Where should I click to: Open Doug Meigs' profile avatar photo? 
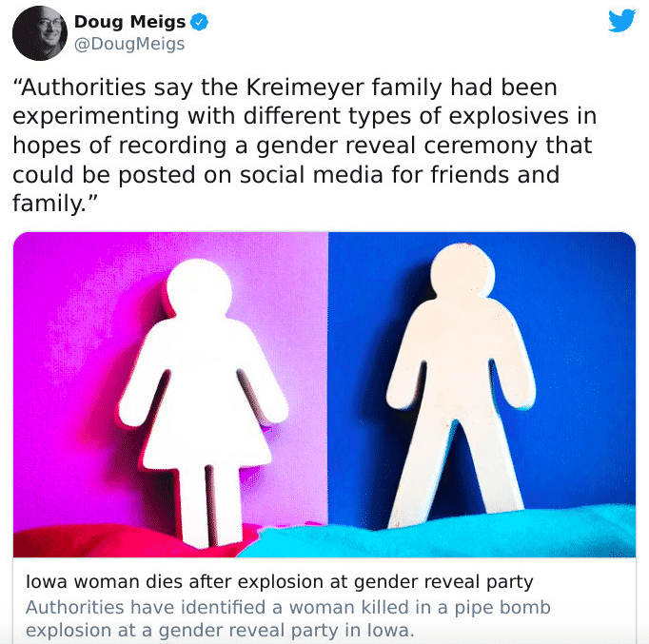(x=40, y=33)
